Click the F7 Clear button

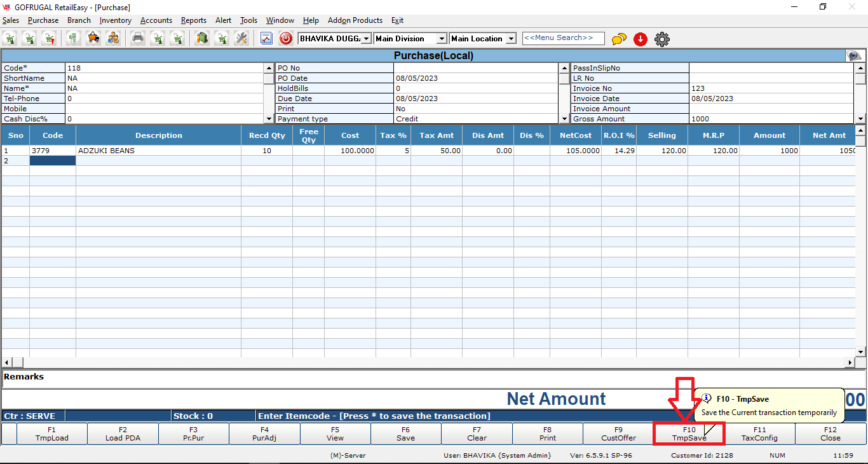(477, 433)
